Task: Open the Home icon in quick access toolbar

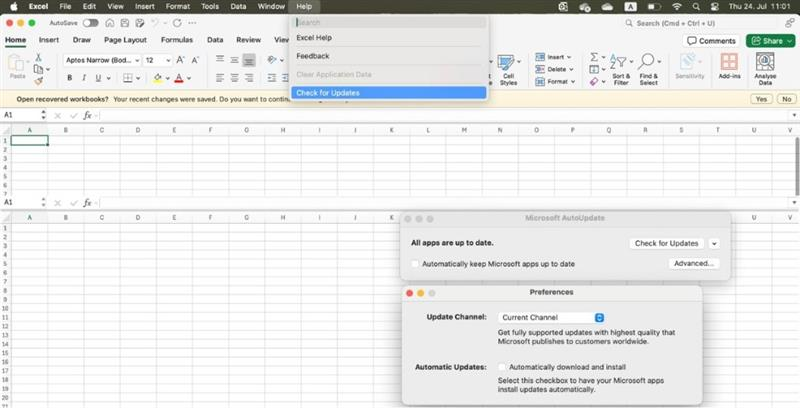Action: coord(110,23)
